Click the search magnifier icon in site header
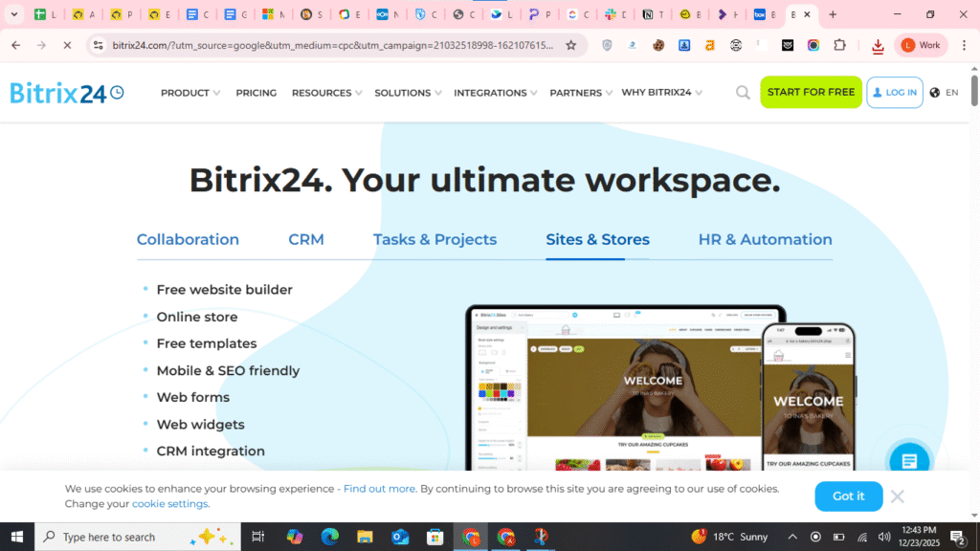Viewport: 980px width, 551px height. 743,93
